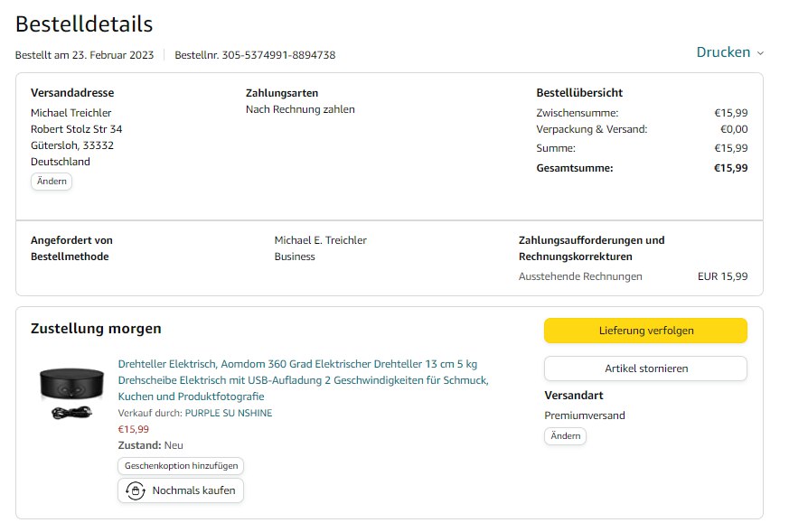Click the black turntable product thumbnail
Viewport: 808px width, 532px height.
pos(67,390)
